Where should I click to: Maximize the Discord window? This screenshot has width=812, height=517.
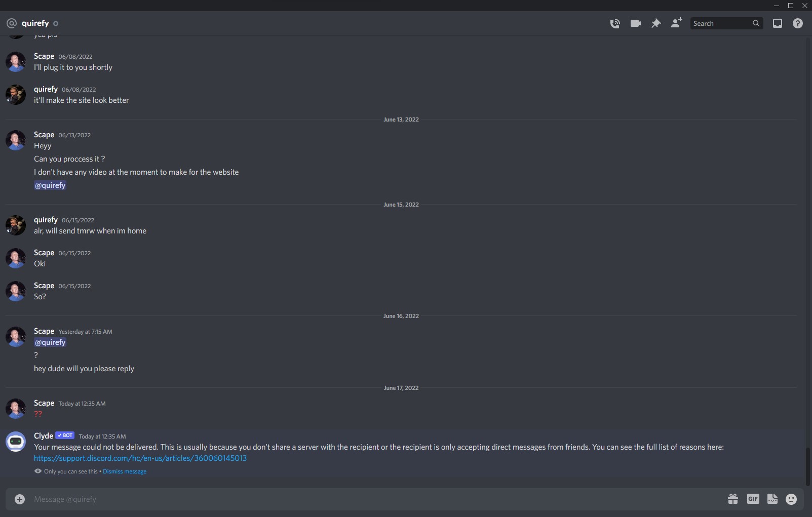pyautogui.click(x=791, y=6)
